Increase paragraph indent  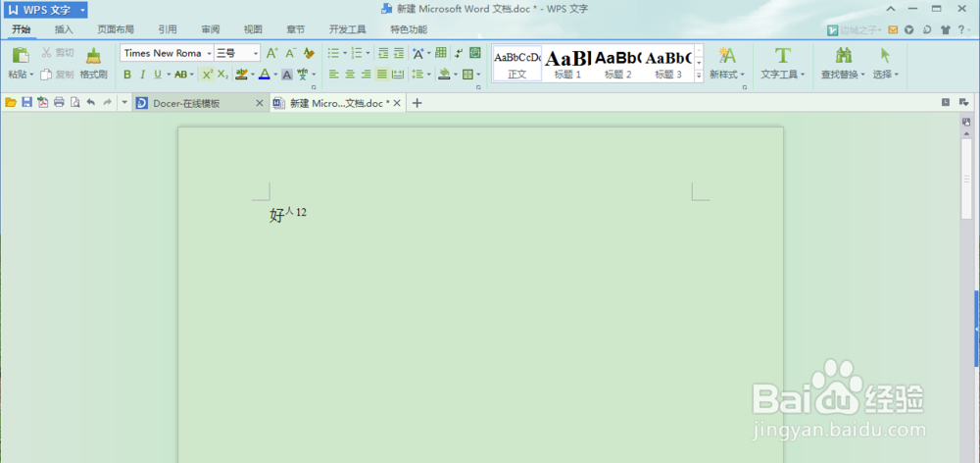[x=398, y=53]
